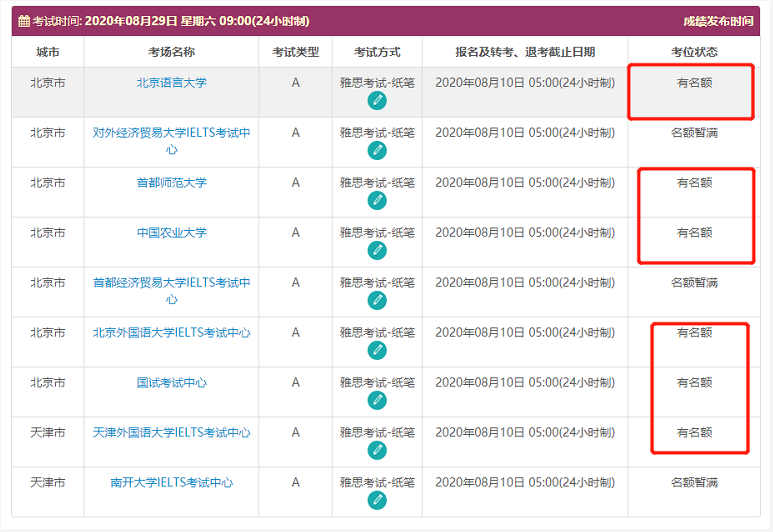Viewport: 773px width, 532px height.
Task: Click pencil icon in 南开大学 row
Action: 377,500
